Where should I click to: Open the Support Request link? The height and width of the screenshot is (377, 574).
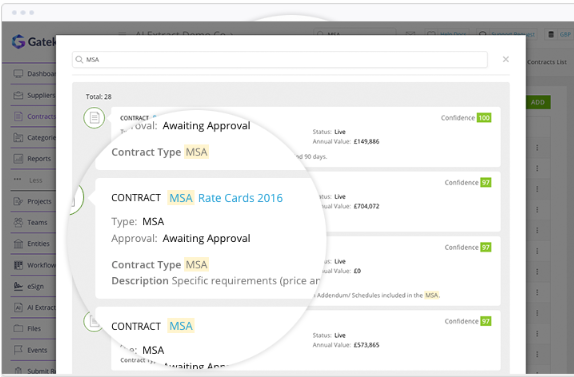(x=512, y=34)
